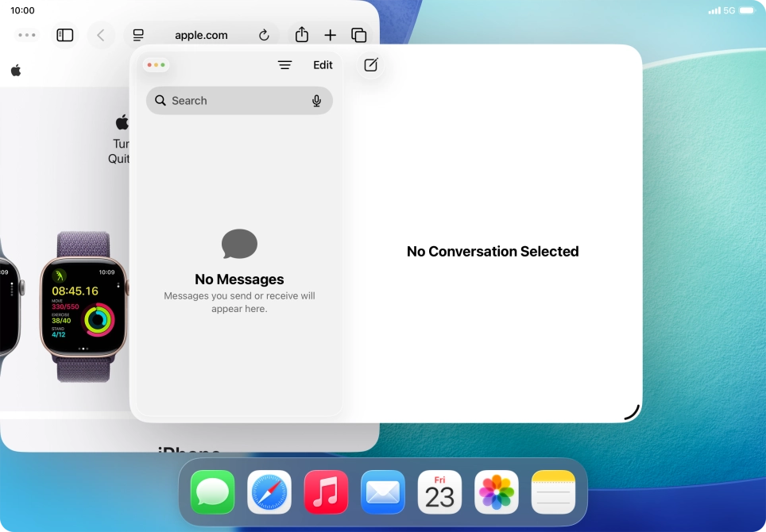The height and width of the screenshot is (532, 766).
Task: Open the Safari share sheet
Action: click(301, 35)
